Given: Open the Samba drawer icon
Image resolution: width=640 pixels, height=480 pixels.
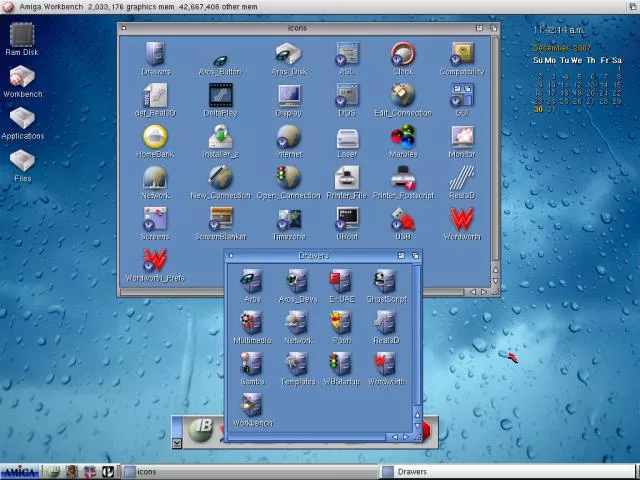Looking at the screenshot, I should tap(251, 364).
